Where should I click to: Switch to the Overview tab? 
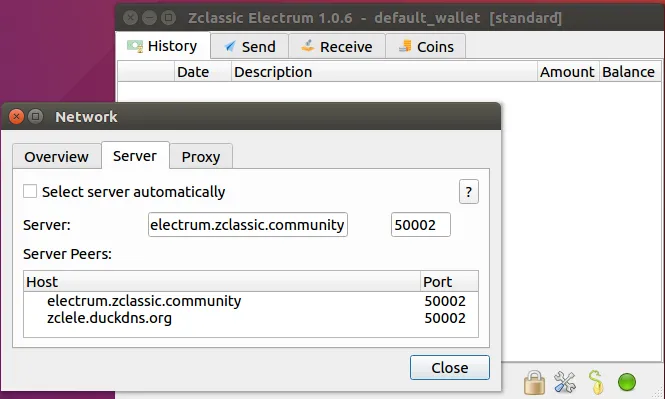tap(56, 156)
